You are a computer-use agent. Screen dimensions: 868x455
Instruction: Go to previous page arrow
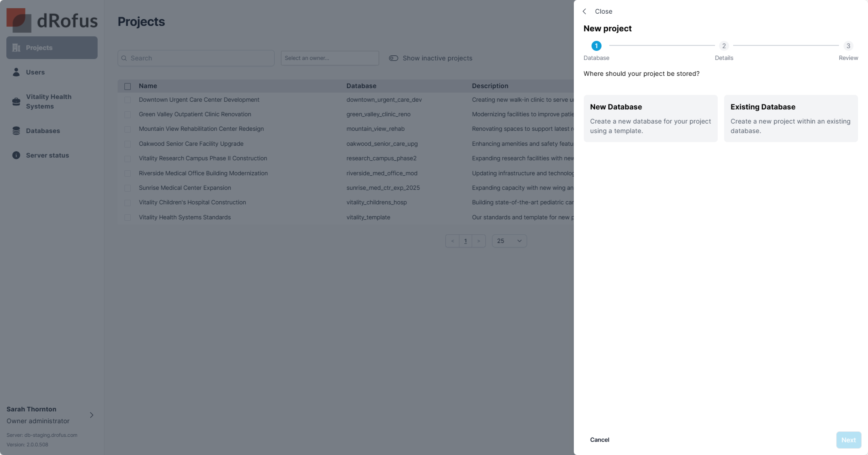[x=452, y=241]
